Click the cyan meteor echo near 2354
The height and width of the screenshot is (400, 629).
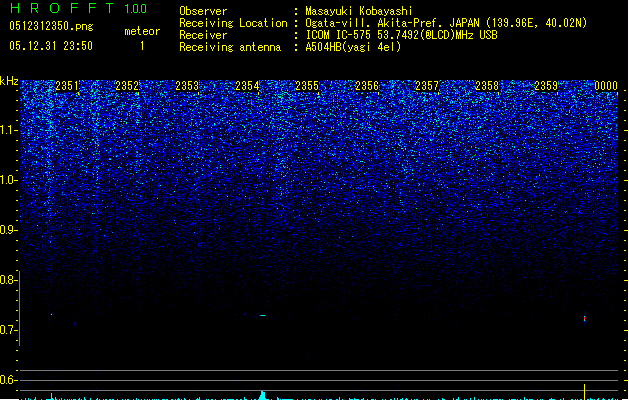click(x=262, y=315)
